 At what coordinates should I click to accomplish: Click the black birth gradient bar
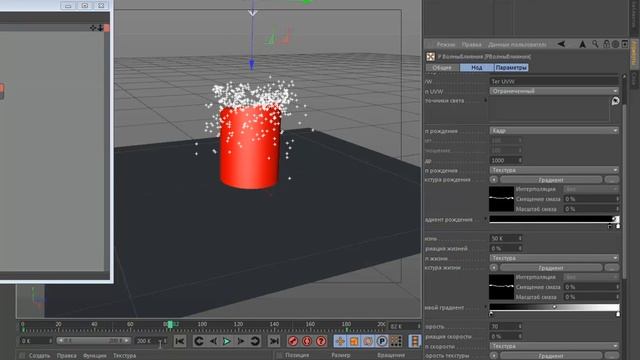tap(554, 219)
